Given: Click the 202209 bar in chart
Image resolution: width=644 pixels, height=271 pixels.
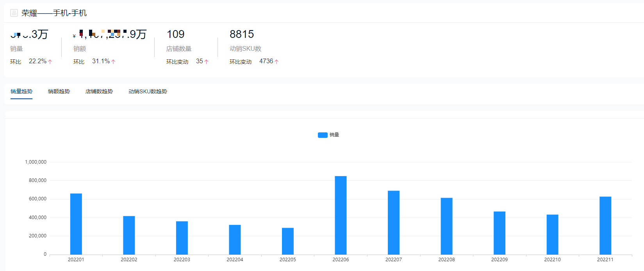Looking at the screenshot, I should (x=500, y=233).
